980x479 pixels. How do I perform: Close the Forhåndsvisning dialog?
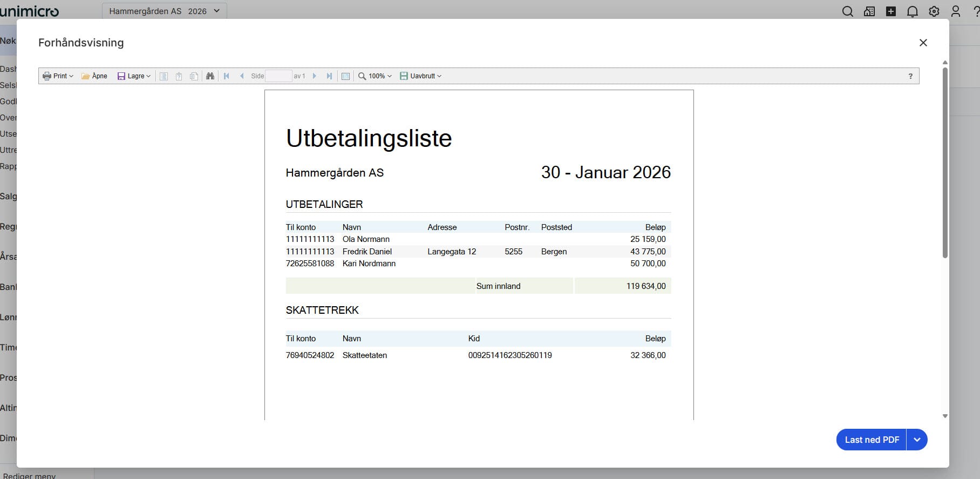pyautogui.click(x=923, y=43)
